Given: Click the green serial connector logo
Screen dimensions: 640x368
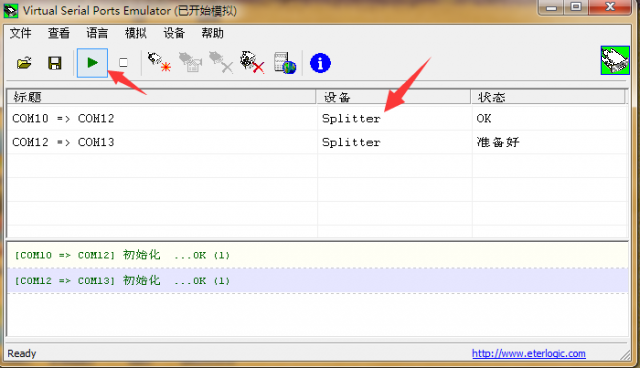Looking at the screenshot, I should coord(615,60).
